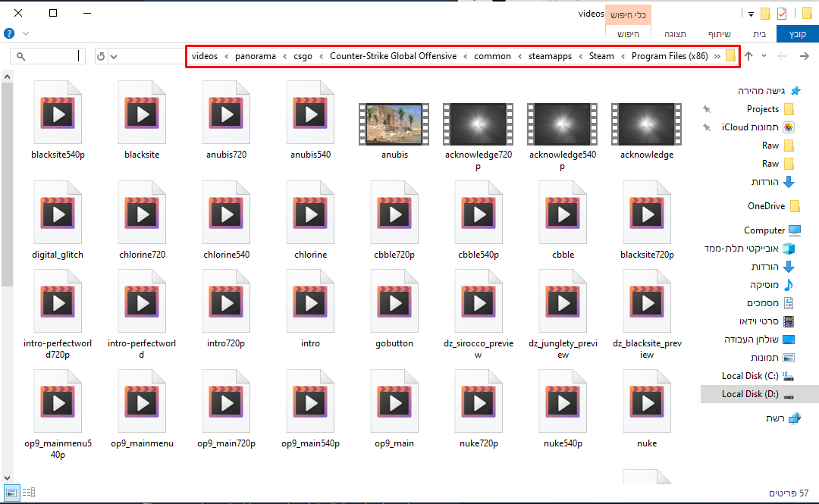Select the intro-perfectworld720p file icon

pos(58,302)
